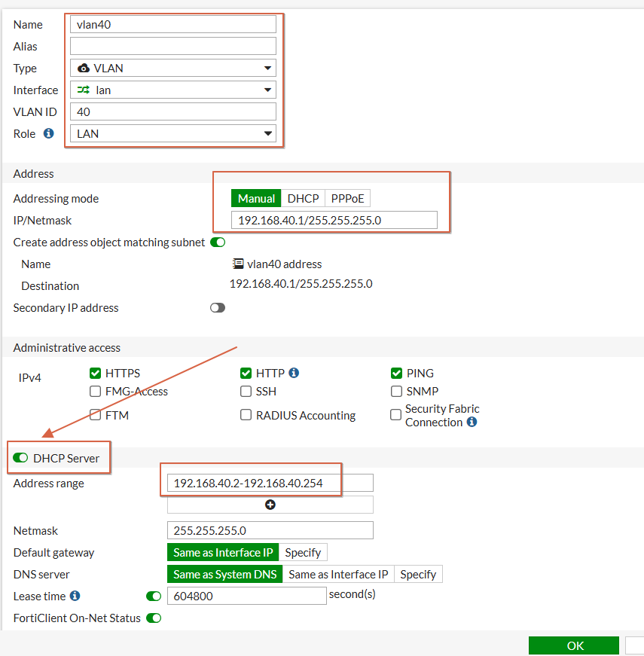Enable Secondary IP address toggle
Screen dimensions: 644x656
(218, 308)
